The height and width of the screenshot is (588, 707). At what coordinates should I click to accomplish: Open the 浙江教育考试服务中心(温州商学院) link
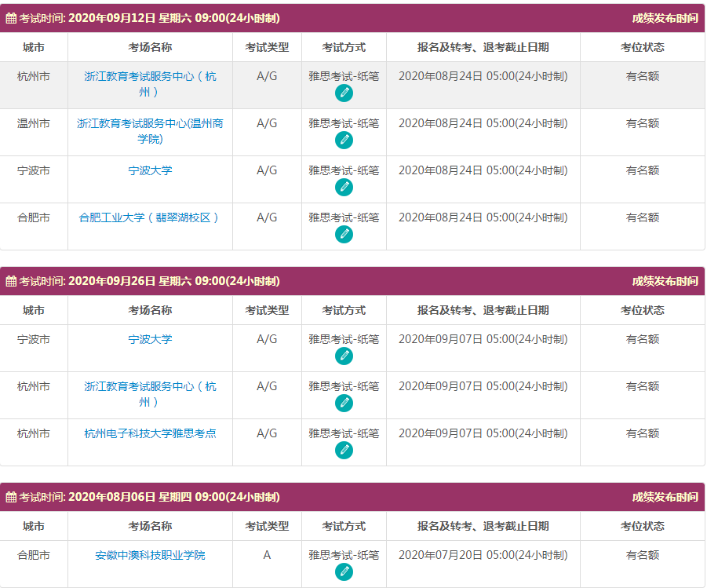tap(149, 132)
